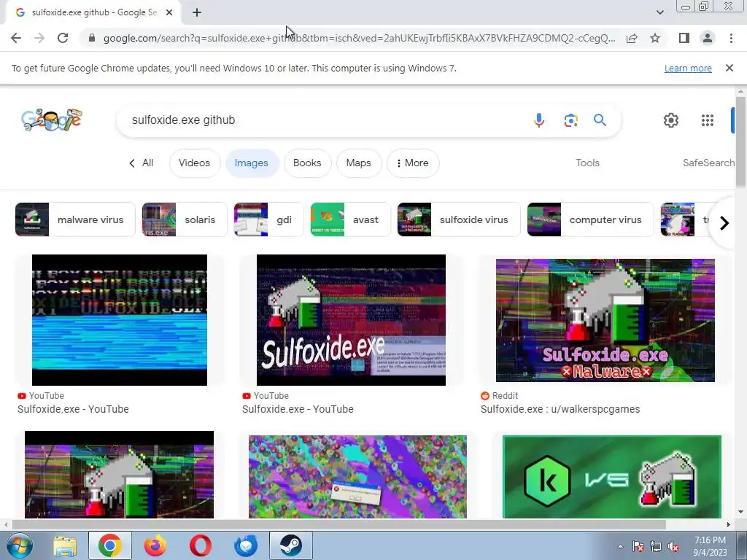Screen dimensions: 747x560
Task: Dismiss the Chrome update notice
Action: pos(729,68)
